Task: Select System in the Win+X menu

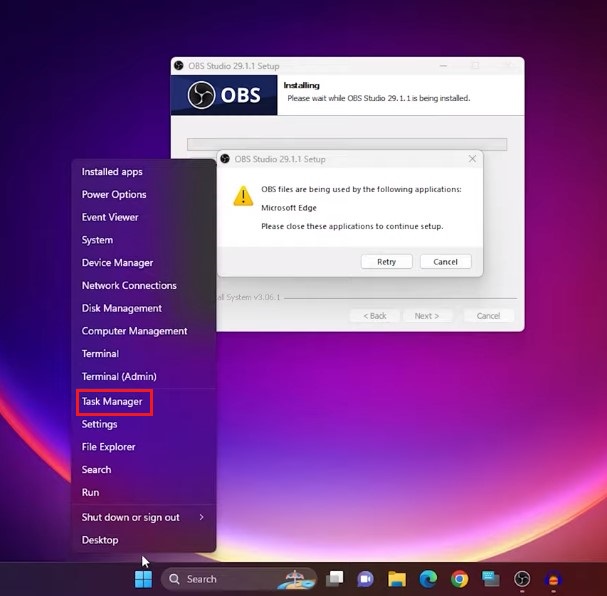Action: [x=143, y=240]
